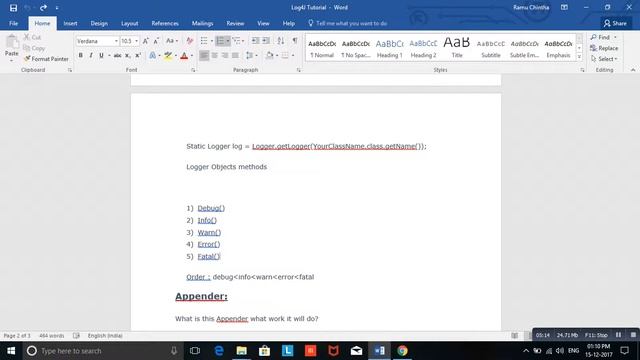
Task: Open the Replace dialog
Action: point(604,48)
